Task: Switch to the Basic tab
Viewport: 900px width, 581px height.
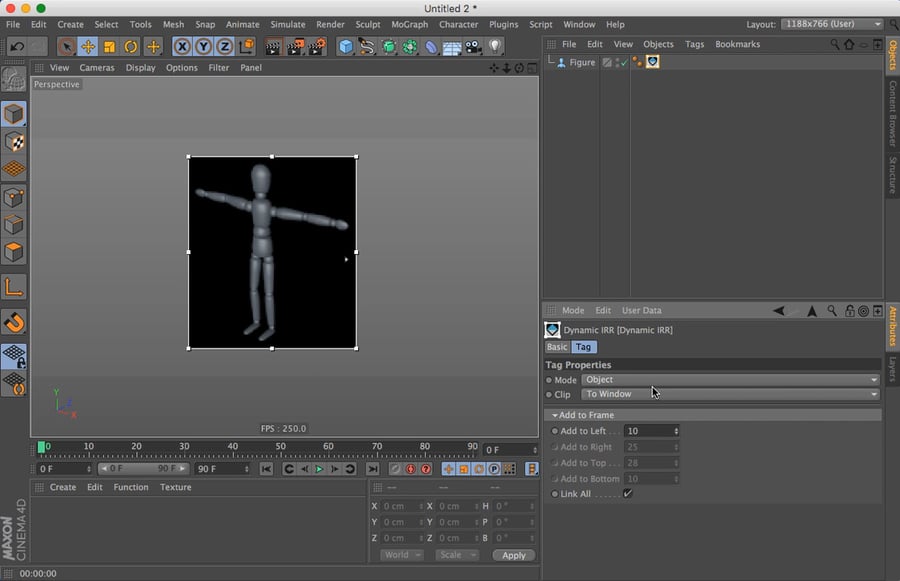Action: click(557, 347)
